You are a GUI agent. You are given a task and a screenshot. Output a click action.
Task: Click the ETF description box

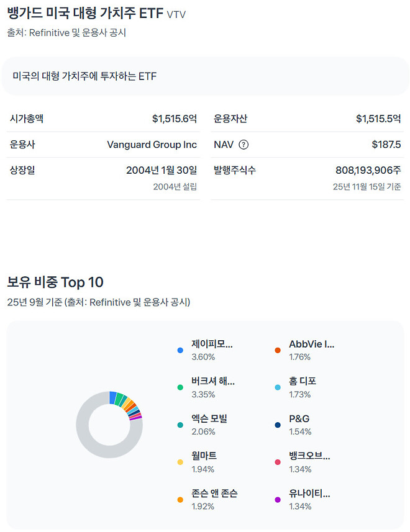(205, 76)
